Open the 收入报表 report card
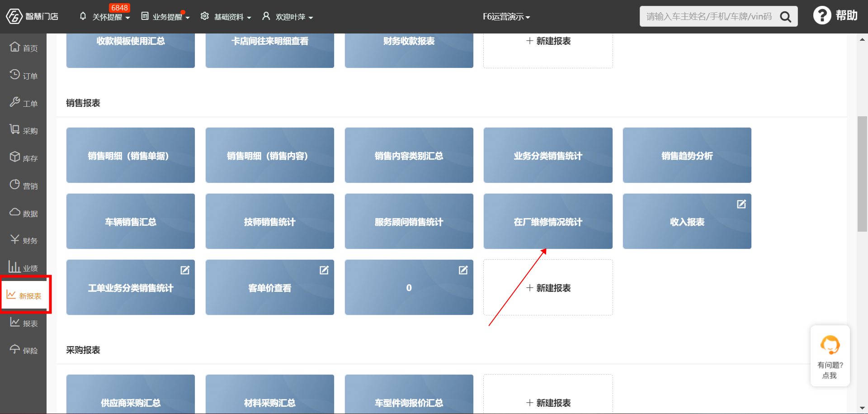The width and height of the screenshot is (868, 414). (687, 221)
